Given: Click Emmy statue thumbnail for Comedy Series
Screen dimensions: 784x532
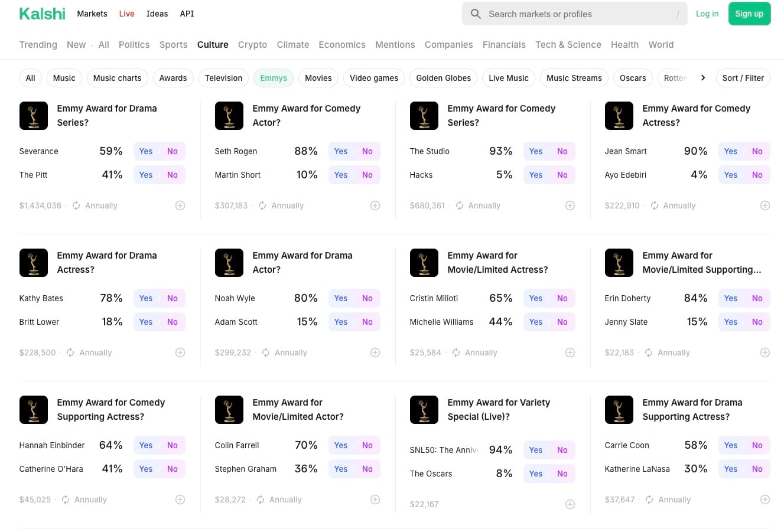Looking at the screenshot, I should click(424, 116).
